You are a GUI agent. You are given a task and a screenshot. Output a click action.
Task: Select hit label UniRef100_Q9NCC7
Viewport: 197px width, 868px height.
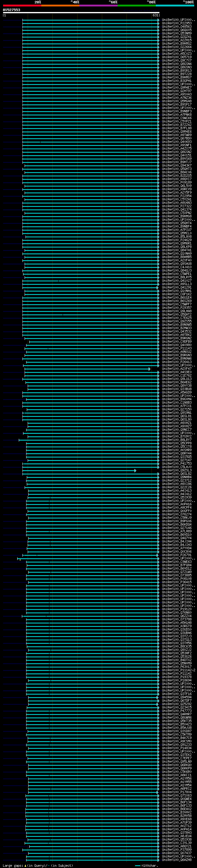click(x=177, y=430)
